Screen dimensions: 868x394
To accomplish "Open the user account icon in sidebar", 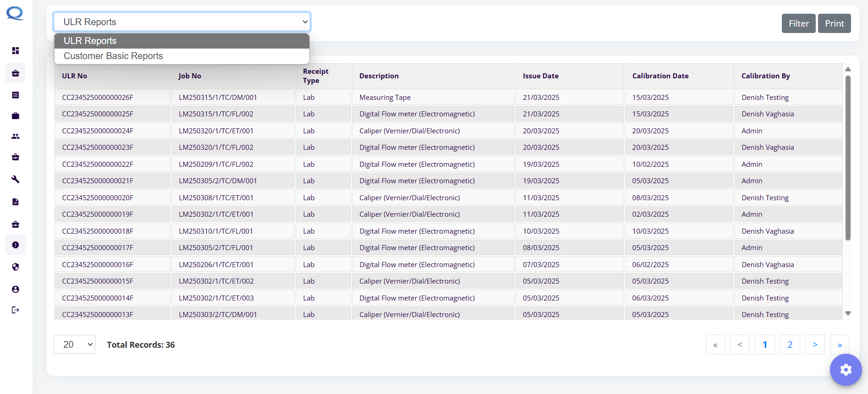I will (16, 290).
